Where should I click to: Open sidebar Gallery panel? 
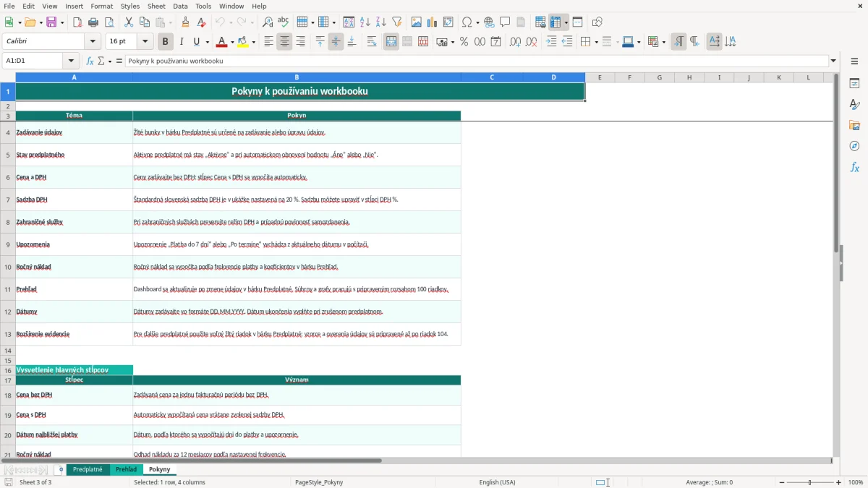[854, 125]
